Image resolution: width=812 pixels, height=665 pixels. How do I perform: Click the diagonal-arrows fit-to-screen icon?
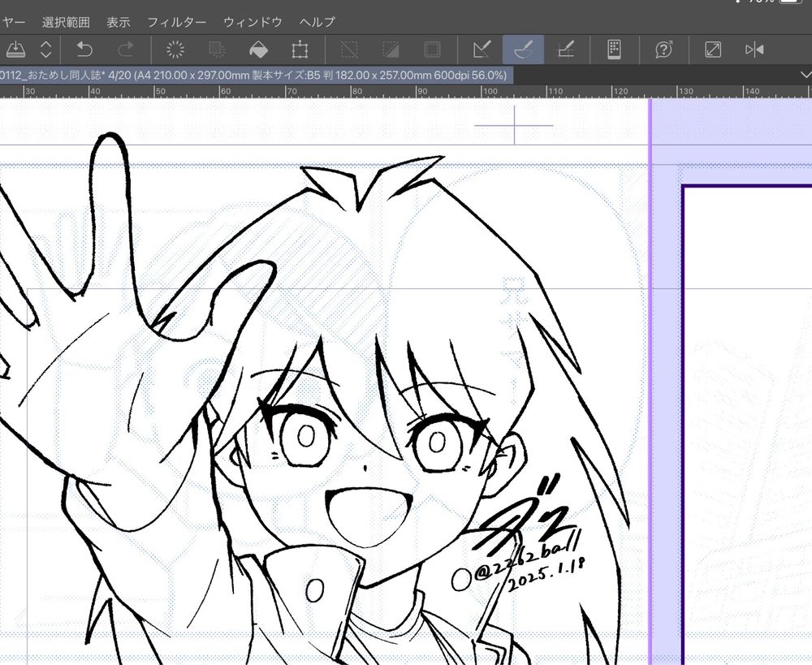click(x=713, y=50)
